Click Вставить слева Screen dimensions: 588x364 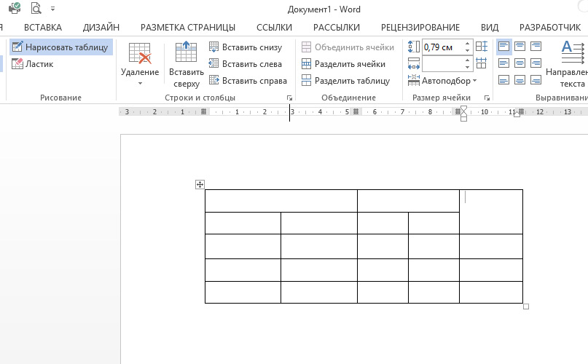(x=246, y=64)
